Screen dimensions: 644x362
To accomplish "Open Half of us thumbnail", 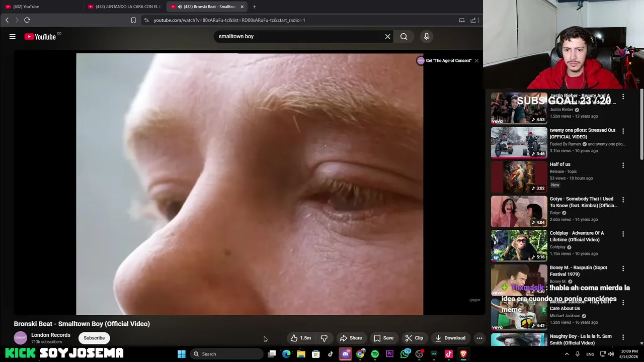I will click(x=519, y=177).
